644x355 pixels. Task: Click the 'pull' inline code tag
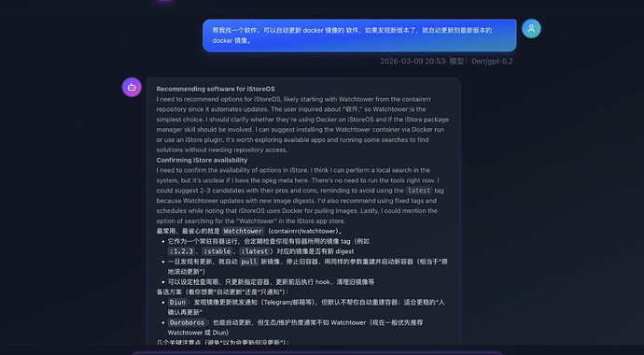point(249,262)
